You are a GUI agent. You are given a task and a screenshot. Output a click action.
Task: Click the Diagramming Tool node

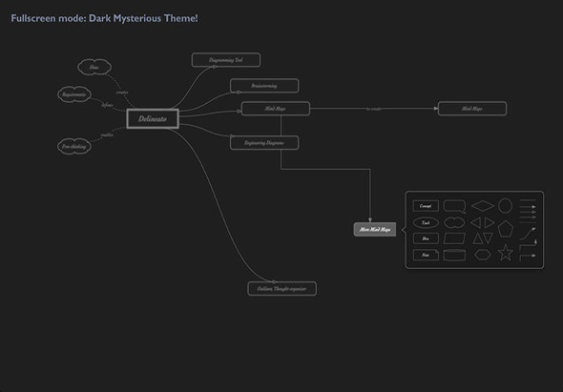(x=226, y=60)
